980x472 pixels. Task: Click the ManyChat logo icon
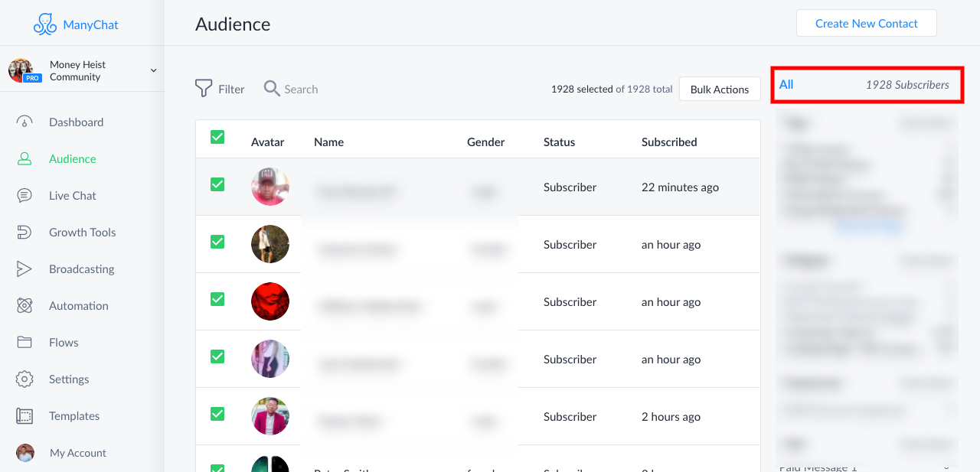pyautogui.click(x=45, y=24)
